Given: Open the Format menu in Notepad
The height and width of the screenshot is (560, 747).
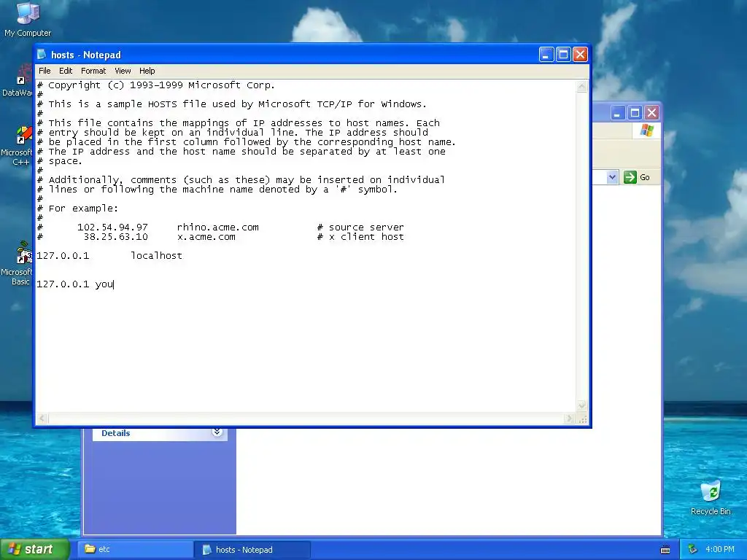Looking at the screenshot, I should tap(93, 71).
